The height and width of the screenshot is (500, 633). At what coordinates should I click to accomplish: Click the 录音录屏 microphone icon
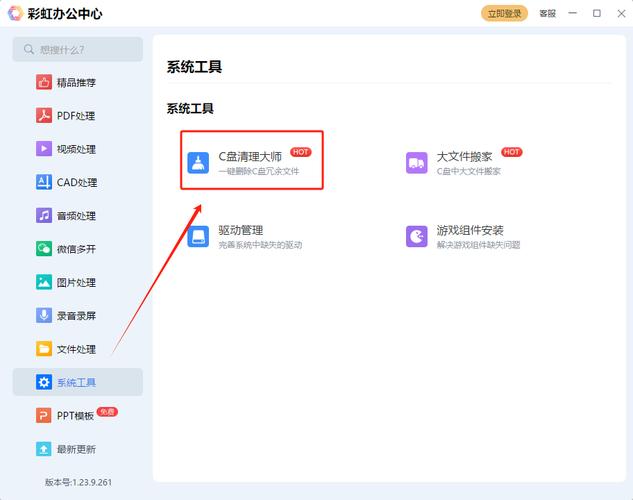[x=44, y=316]
